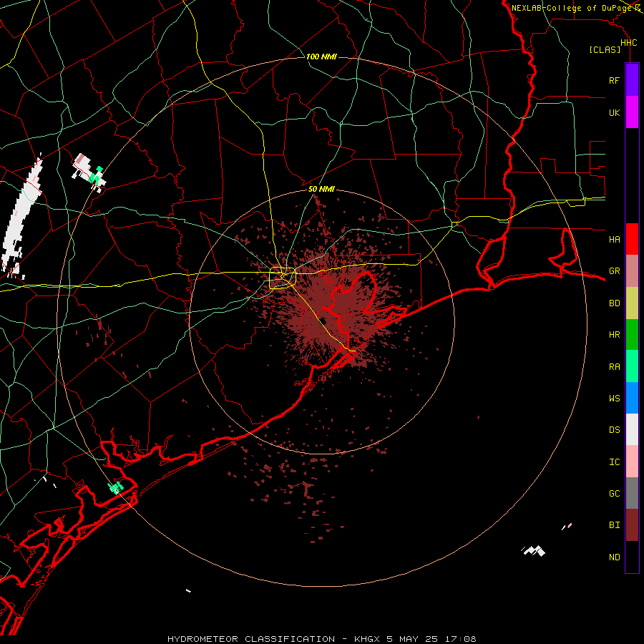Click the '[CLAS]' legend heading
The width and height of the screenshot is (644, 644).
click(x=605, y=49)
